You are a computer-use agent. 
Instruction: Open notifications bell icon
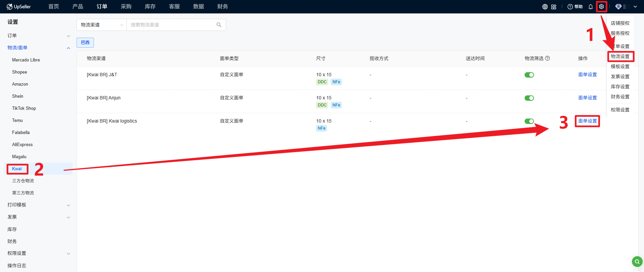click(591, 7)
